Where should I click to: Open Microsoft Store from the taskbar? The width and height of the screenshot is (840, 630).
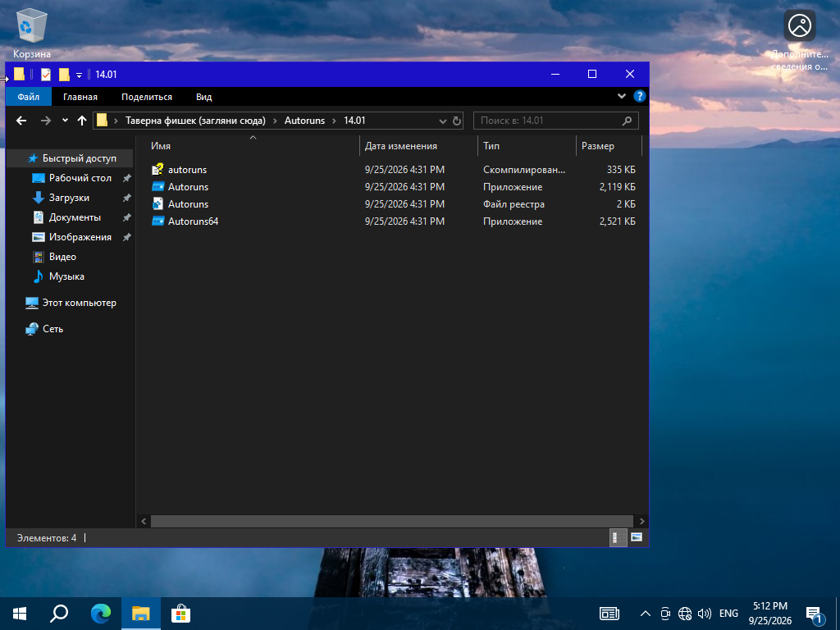click(x=180, y=614)
